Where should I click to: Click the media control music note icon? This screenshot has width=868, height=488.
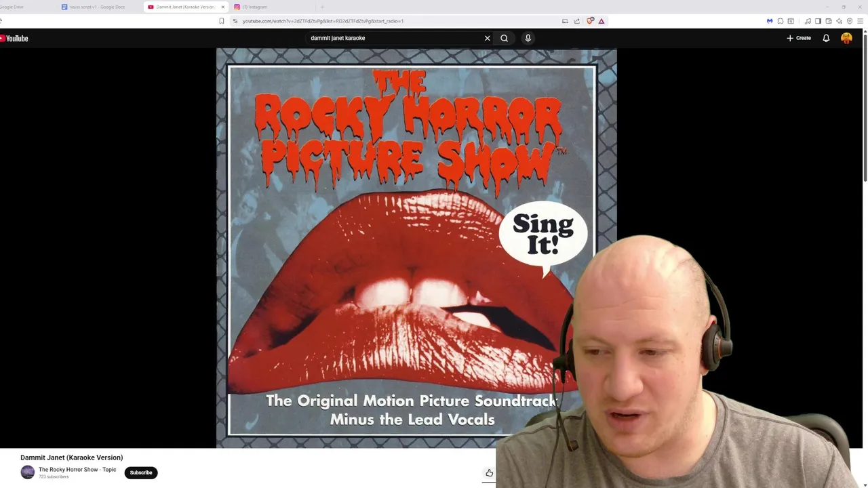808,21
